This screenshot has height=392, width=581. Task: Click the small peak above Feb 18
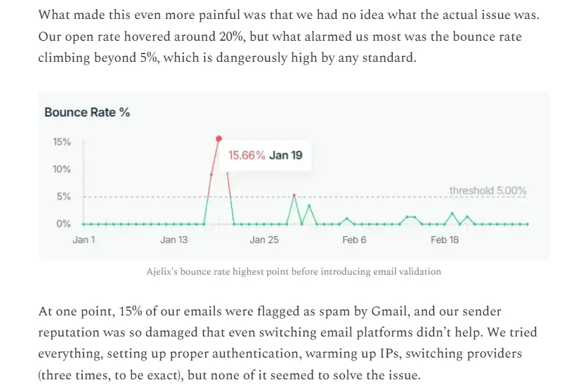tap(452, 214)
